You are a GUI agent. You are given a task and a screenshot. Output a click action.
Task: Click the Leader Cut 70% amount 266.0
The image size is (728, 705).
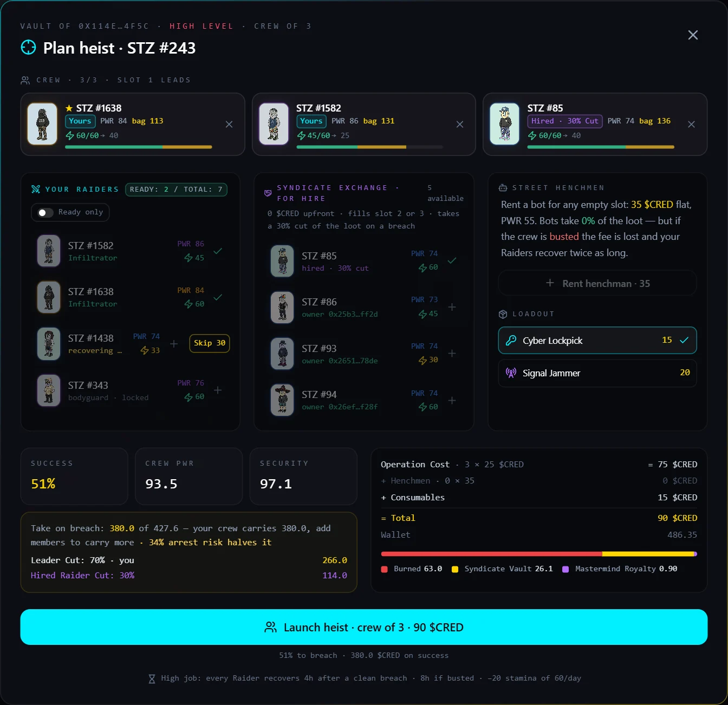(335, 560)
